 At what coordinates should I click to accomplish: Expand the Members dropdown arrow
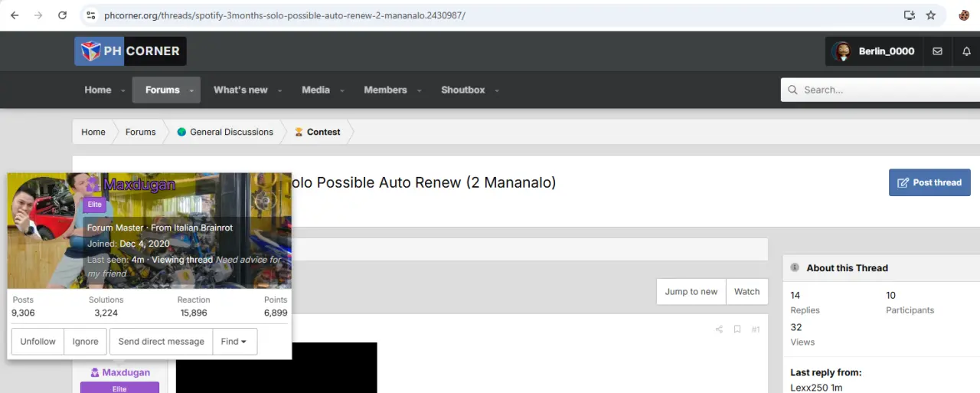coord(419,90)
